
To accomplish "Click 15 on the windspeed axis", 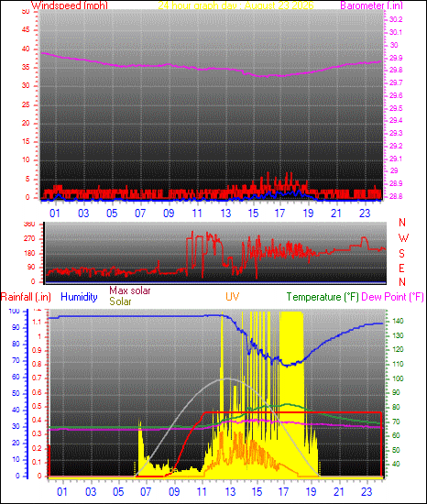I will click(26, 141).
